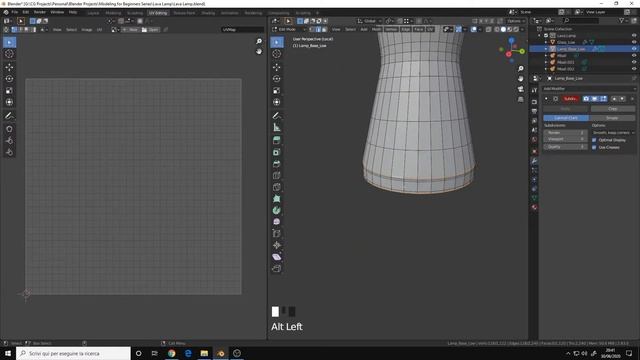Viewport: 640px width, 360px height.
Task: Select the 3D viewport Select Box tool
Action: (x=277, y=42)
